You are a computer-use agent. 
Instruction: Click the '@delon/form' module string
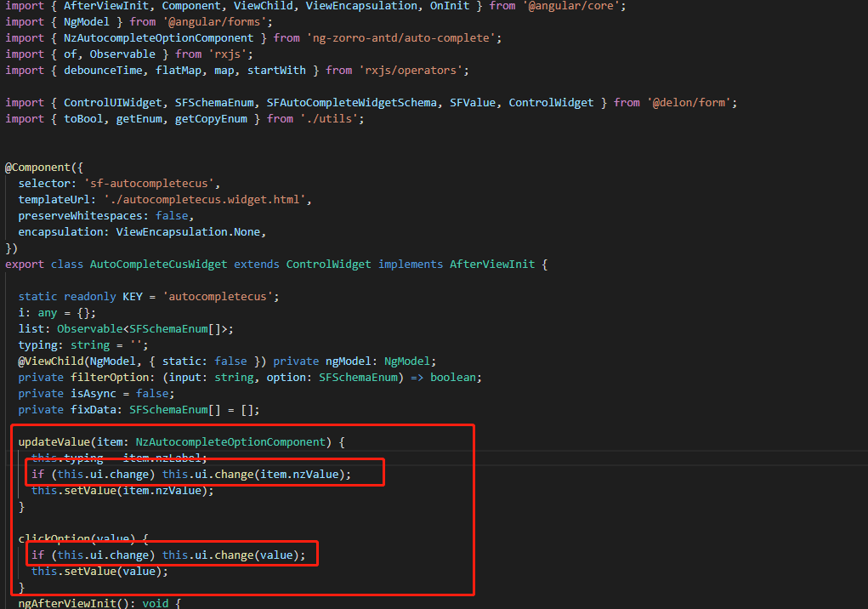tap(689, 102)
